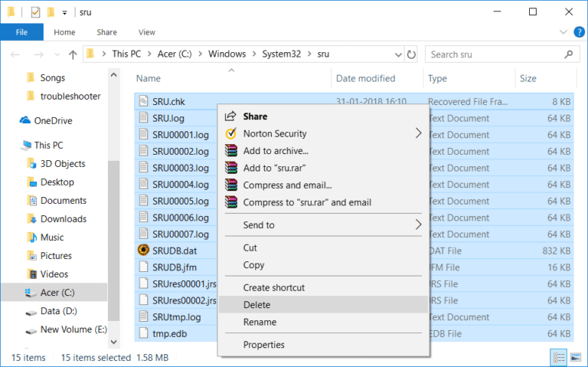The height and width of the screenshot is (367, 588).
Task: Click the properties checkmark in quick access toolbar
Action: [x=35, y=12]
